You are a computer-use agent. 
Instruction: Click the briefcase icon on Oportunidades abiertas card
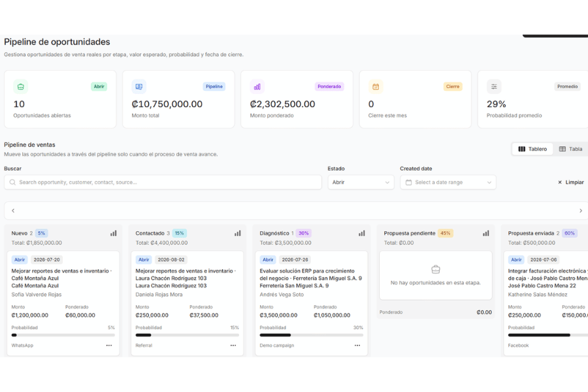[x=21, y=87]
